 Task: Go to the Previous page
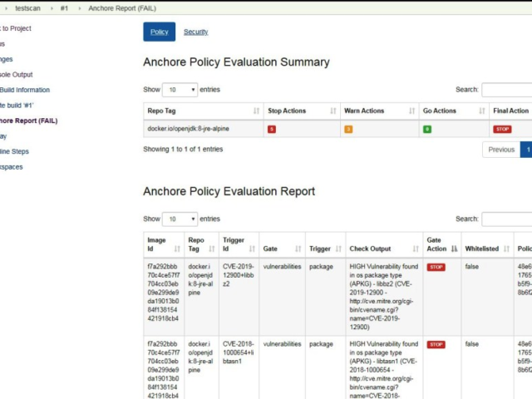pyautogui.click(x=501, y=150)
